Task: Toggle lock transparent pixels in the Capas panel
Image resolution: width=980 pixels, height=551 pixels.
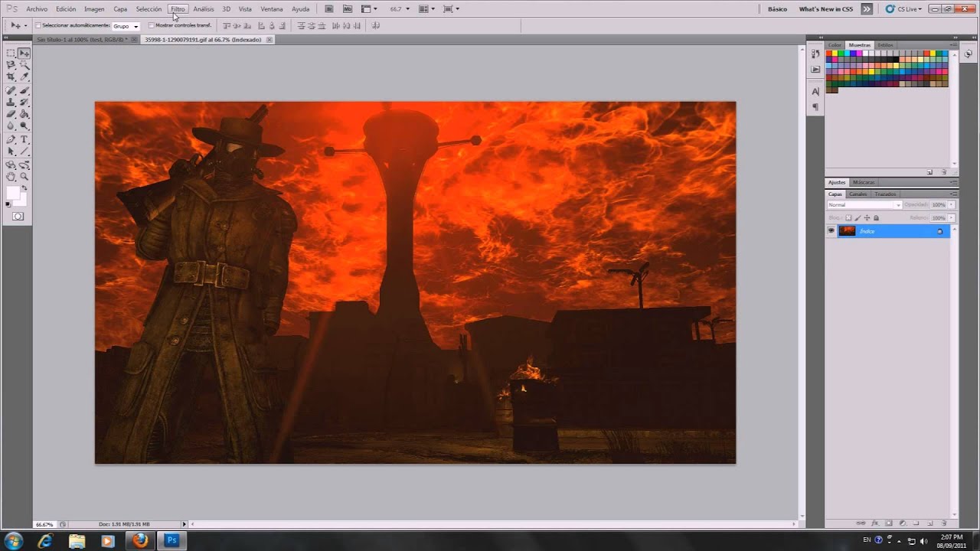Action: 848,218
